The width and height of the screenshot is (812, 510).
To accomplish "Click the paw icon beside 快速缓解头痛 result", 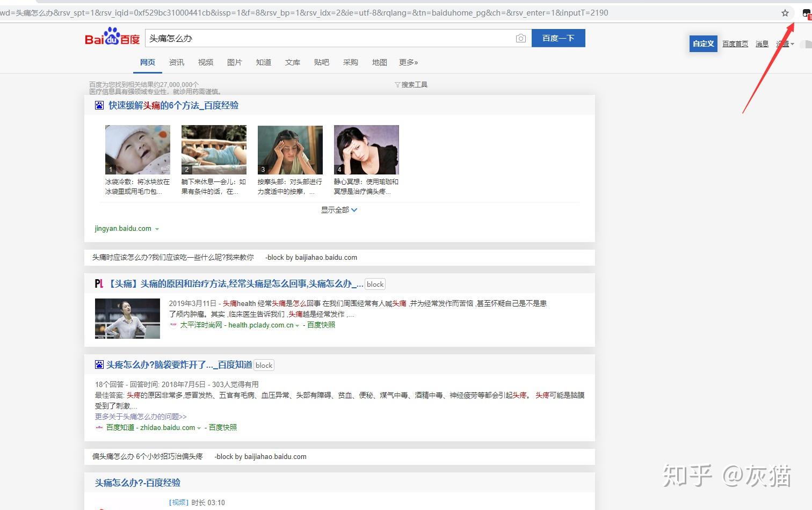I will [x=99, y=105].
